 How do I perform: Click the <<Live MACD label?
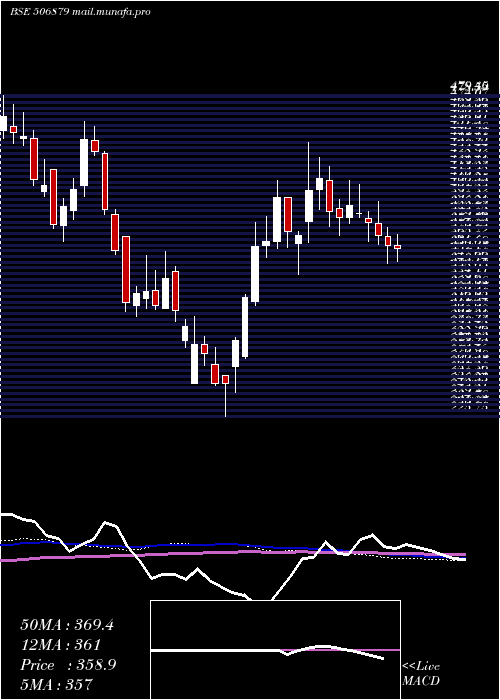[x=421, y=674]
